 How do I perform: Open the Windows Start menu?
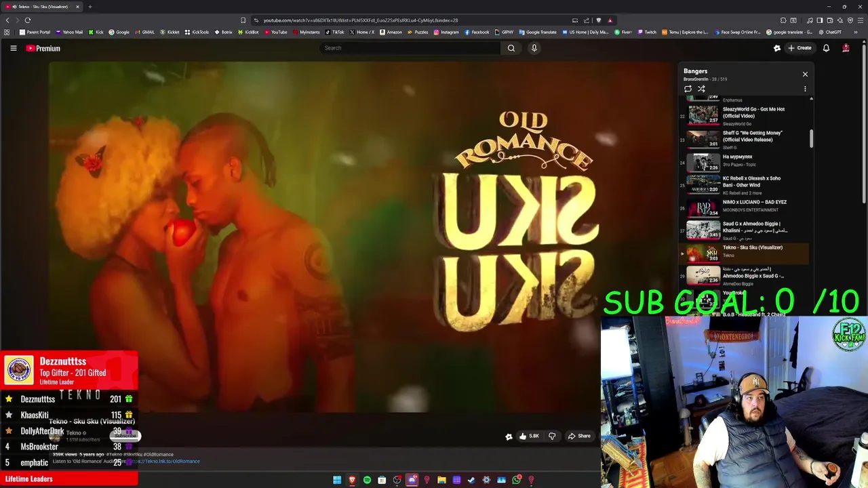pyautogui.click(x=337, y=480)
